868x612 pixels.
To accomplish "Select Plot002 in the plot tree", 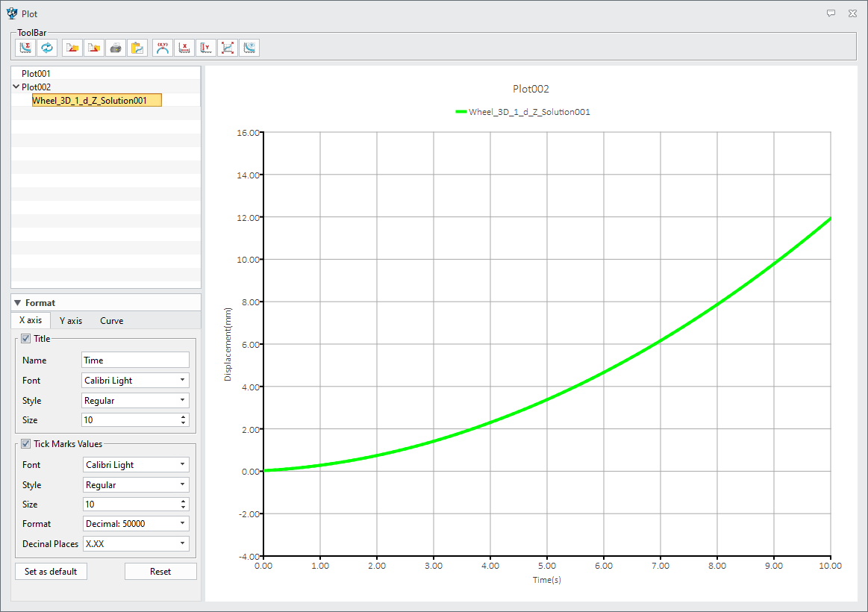I will (36, 87).
